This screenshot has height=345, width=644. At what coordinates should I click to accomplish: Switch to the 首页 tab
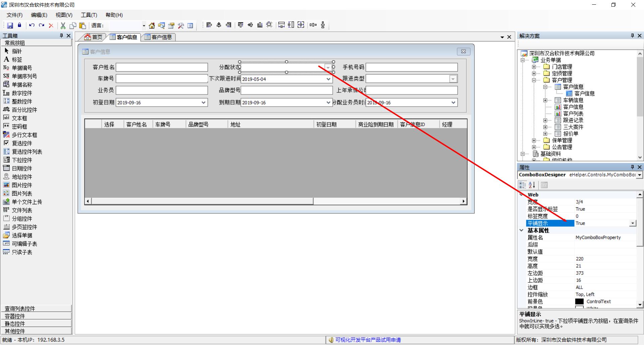click(x=94, y=37)
